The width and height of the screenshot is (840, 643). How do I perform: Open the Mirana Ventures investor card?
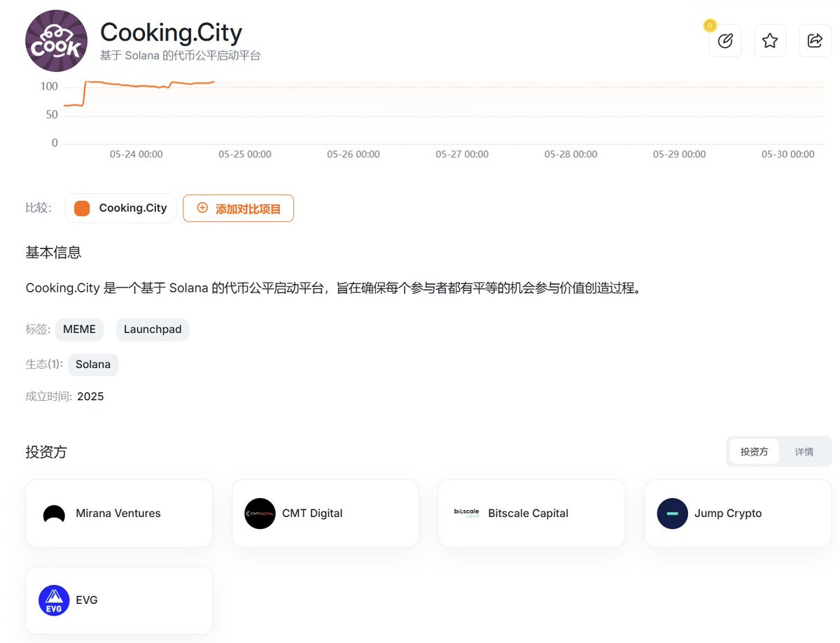point(119,514)
